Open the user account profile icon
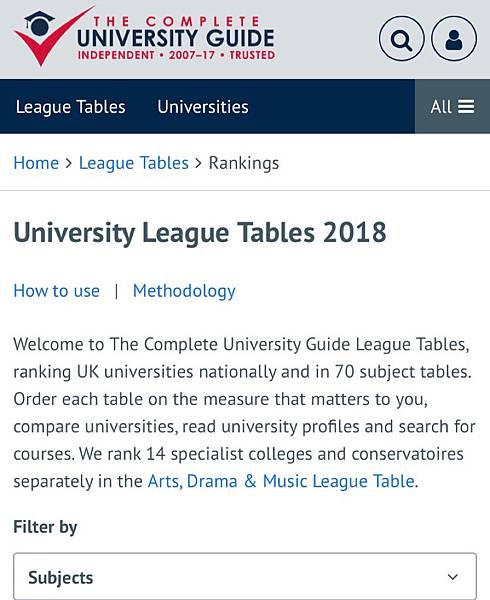Viewport: 490px width, 600px height. point(454,39)
